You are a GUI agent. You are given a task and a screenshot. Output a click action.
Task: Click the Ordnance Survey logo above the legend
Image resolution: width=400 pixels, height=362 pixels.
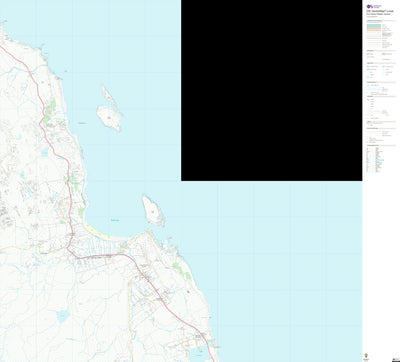[374, 6]
